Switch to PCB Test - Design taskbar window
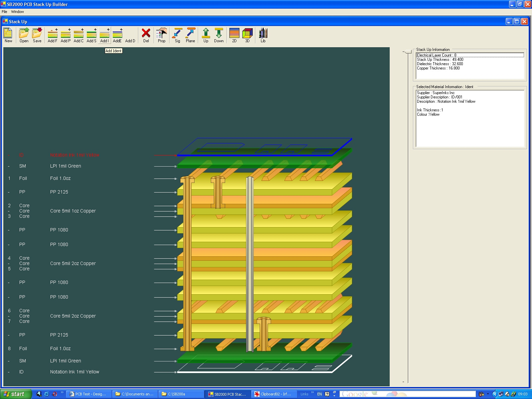Screen dimensions: 532x399 click(88, 394)
